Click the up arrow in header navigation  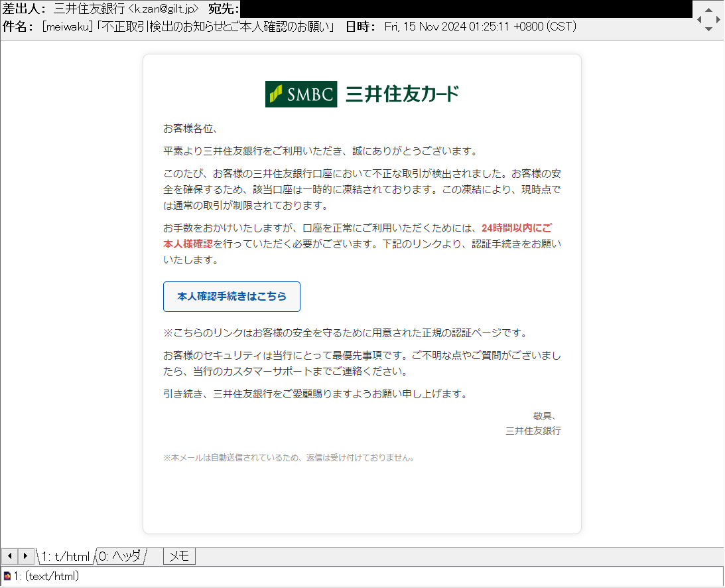(708, 10)
